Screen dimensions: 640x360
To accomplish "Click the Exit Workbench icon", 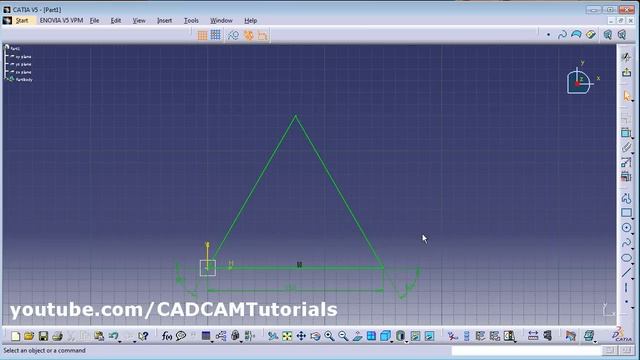I will point(627,73).
